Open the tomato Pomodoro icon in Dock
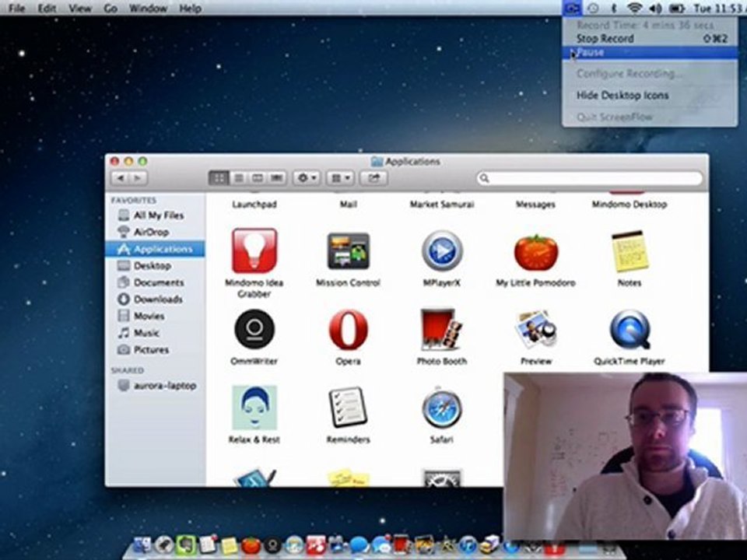This screenshot has width=747, height=560. [251, 545]
